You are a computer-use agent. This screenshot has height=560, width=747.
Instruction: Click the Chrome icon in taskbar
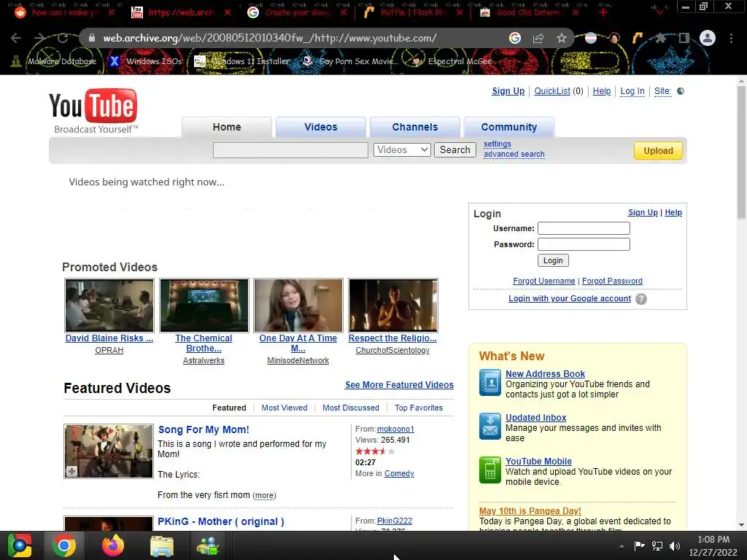tap(64, 545)
